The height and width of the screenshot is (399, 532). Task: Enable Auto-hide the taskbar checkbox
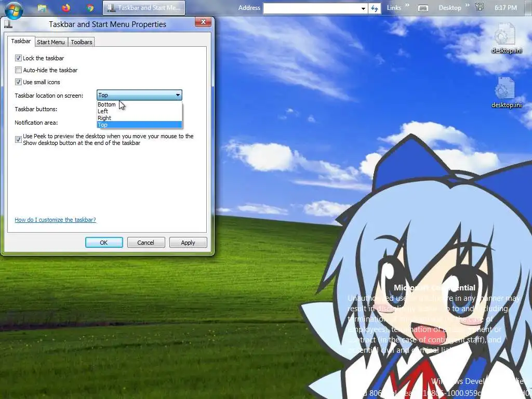pyautogui.click(x=18, y=70)
